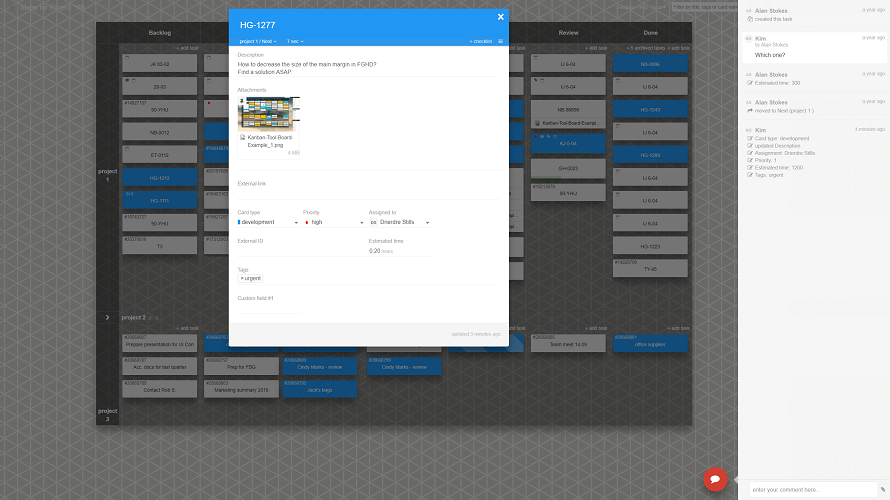Open the card options hamburger menu
The width and height of the screenshot is (890, 500).
click(501, 41)
